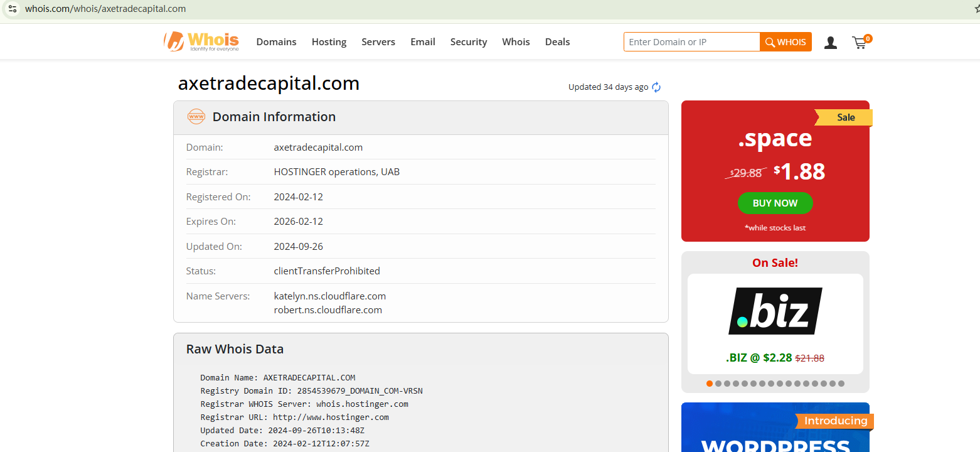980x452 pixels.
Task: Click the raw line Domain Name: AXETRADECAPITAL.COM
Action: [278, 378]
